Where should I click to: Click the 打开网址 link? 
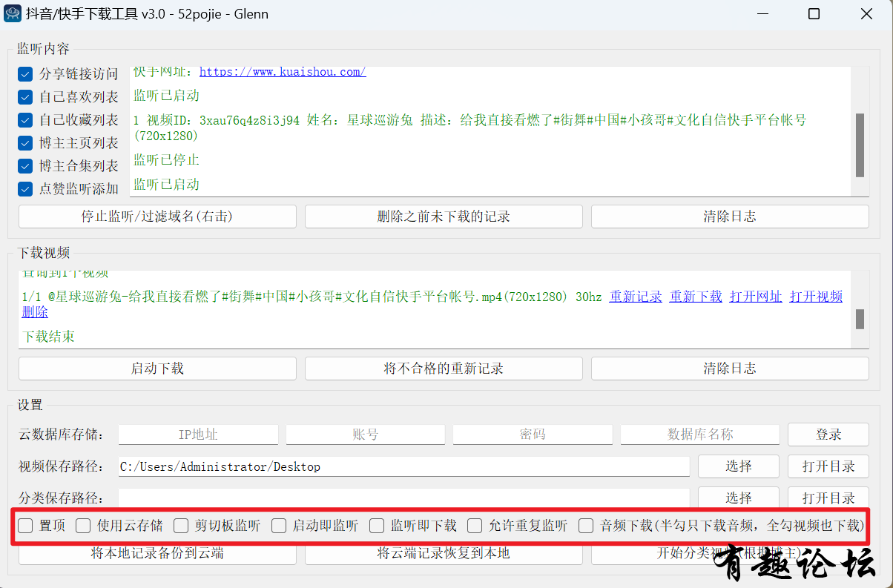[x=756, y=297]
